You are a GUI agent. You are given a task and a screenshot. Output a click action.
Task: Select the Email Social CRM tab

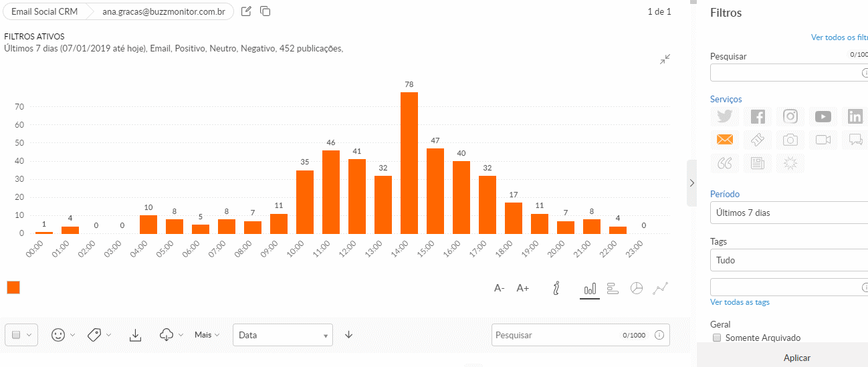click(x=44, y=12)
